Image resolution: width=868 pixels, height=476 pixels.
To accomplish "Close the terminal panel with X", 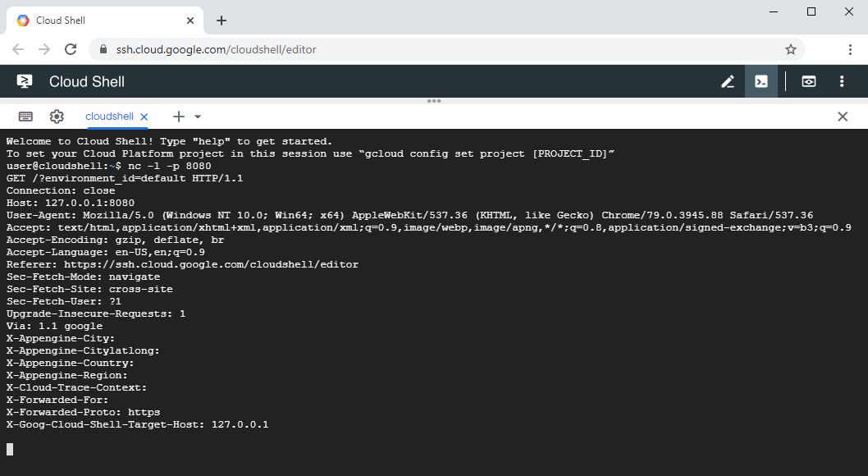I will [x=843, y=117].
